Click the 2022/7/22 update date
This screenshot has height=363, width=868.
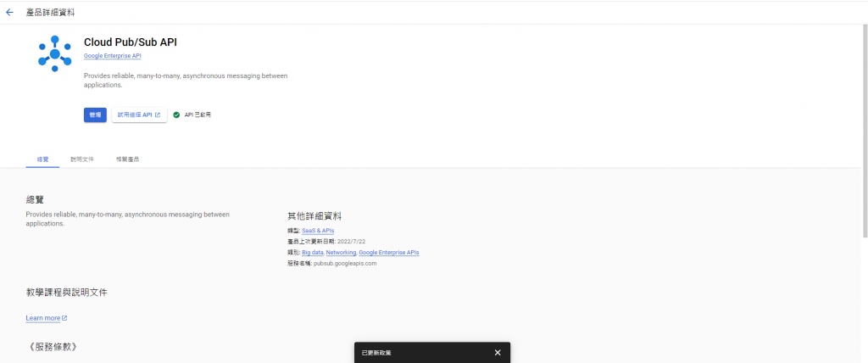(x=351, y=242)
